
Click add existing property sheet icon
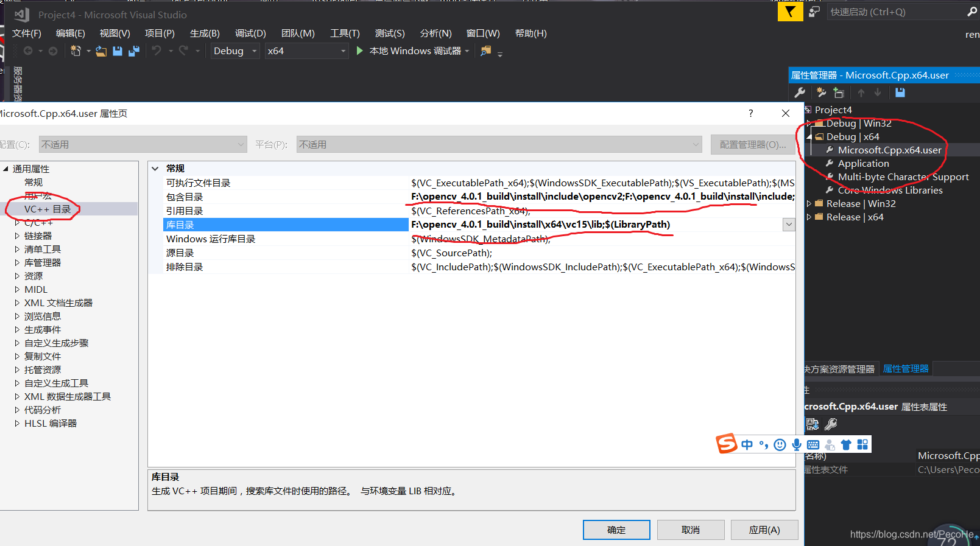[839, 93]
